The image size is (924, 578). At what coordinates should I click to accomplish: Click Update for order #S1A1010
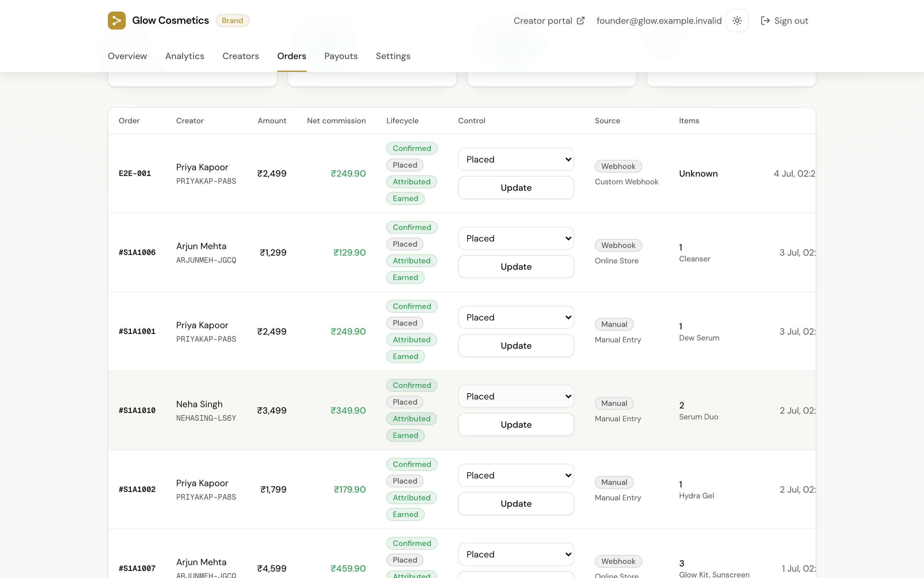[x=516, y=425]
